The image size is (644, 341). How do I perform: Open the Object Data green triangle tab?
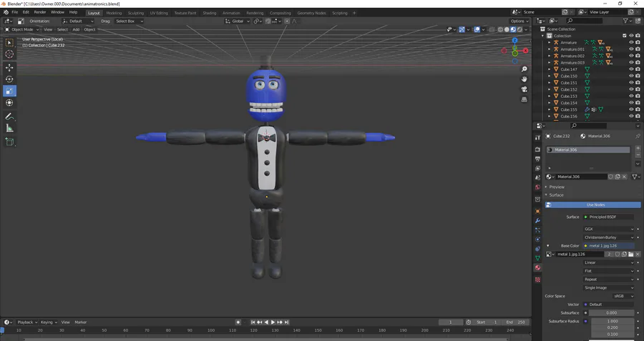[x=537, y=258]
